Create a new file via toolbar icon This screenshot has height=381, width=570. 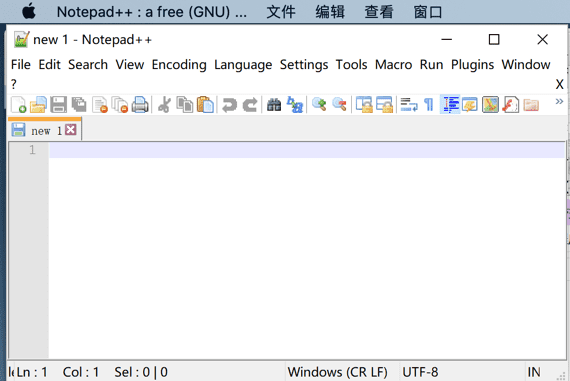(19, 105)
